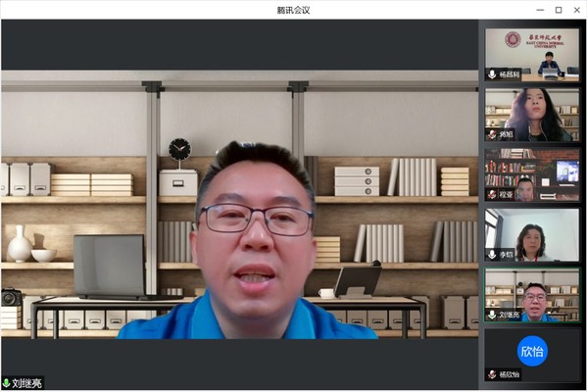Click the muted mic icon on long-haired woman's tile
Image resolution: width=587 pixels, height=392 pixels.
pos(492,134)
